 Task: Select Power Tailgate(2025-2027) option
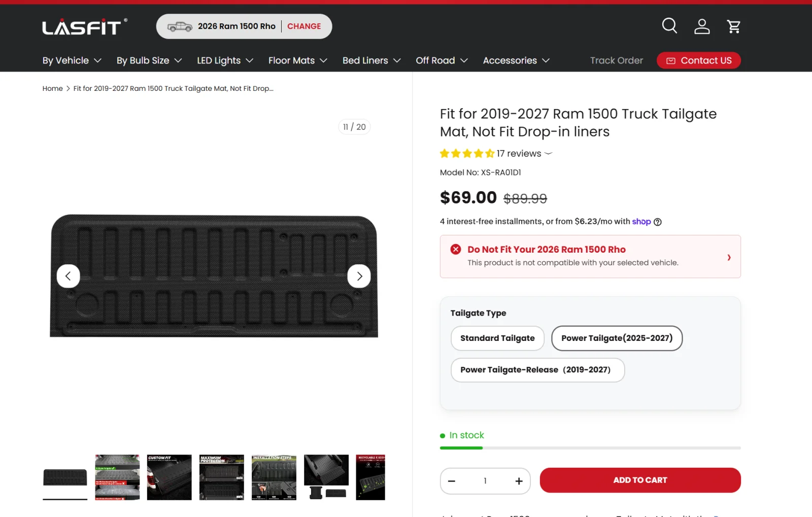click(x=617, y=338)
